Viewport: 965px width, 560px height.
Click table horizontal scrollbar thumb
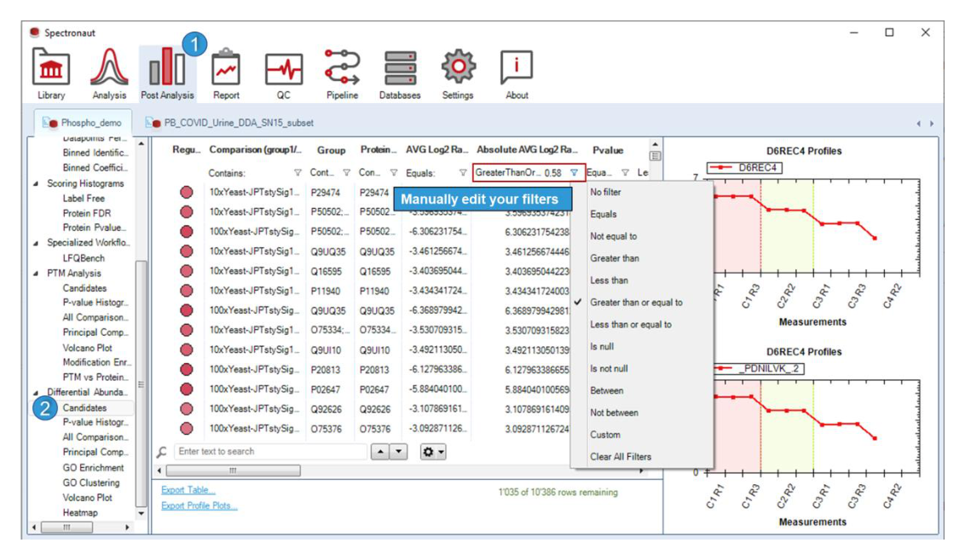(x=233, y=471)
